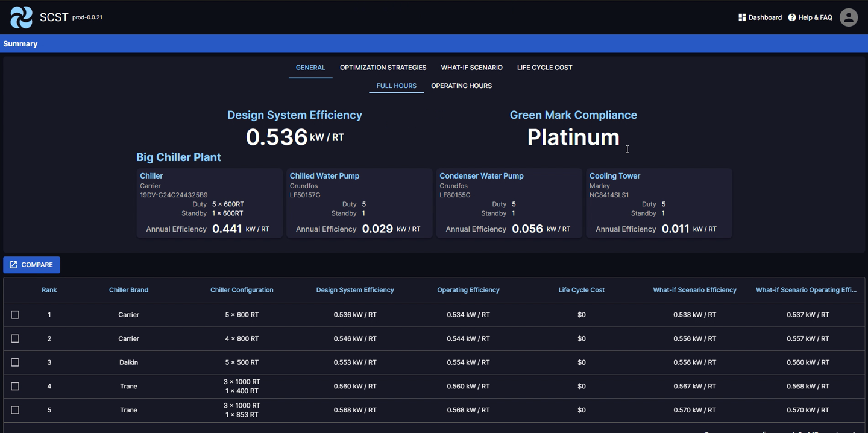
Task: Click the Cooling Tower card
Action: pos(659,203)
